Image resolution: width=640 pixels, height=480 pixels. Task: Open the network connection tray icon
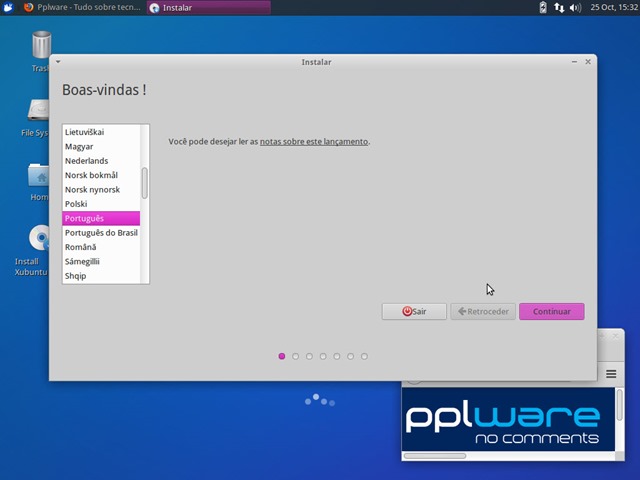click(559, 7)
